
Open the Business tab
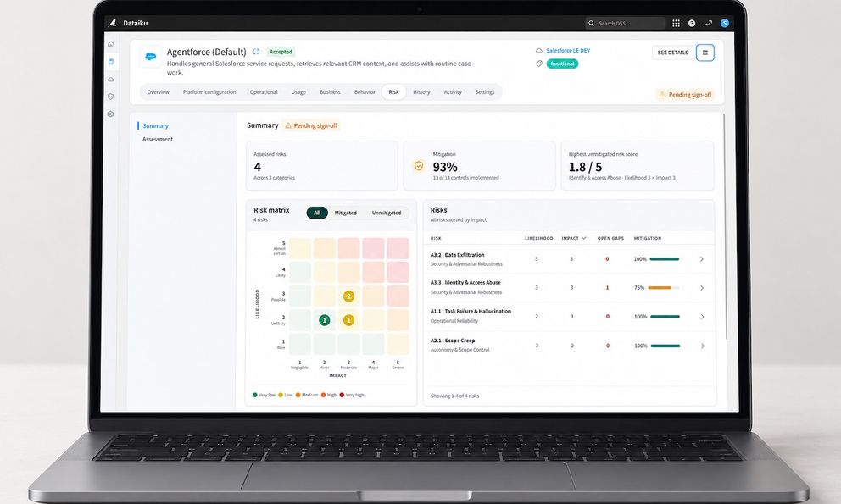tap(330, 92)
